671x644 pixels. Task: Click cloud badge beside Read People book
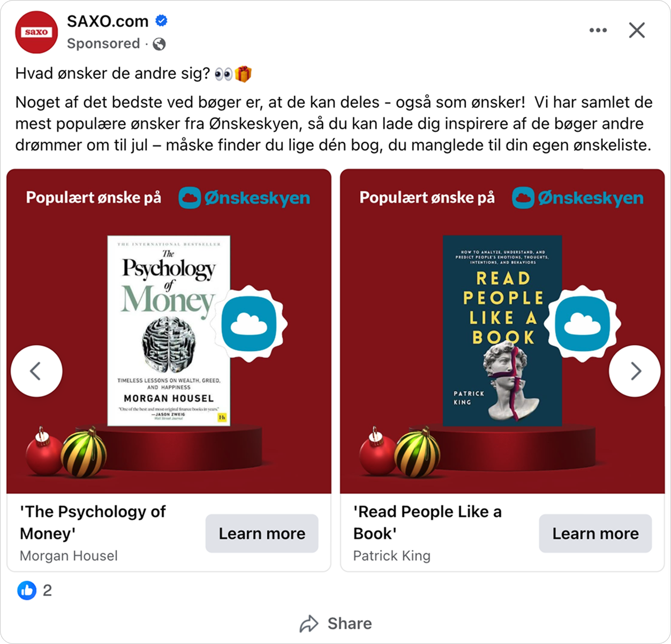[x=583, y=324]
